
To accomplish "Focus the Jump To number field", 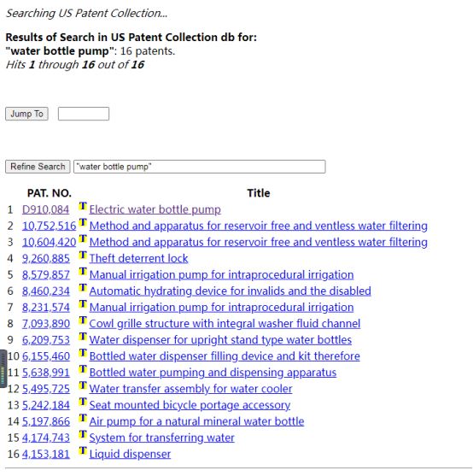I will coord(84,114).
